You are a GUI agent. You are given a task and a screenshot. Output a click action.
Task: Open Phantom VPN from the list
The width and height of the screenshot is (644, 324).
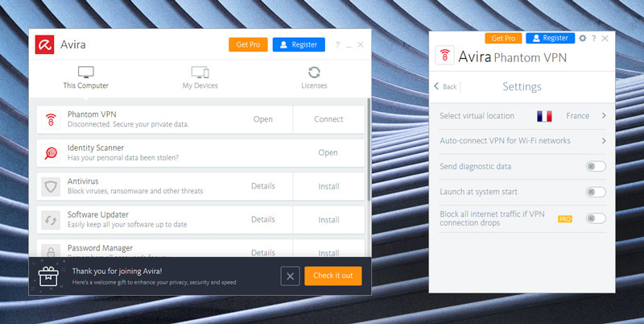[263, 119]
